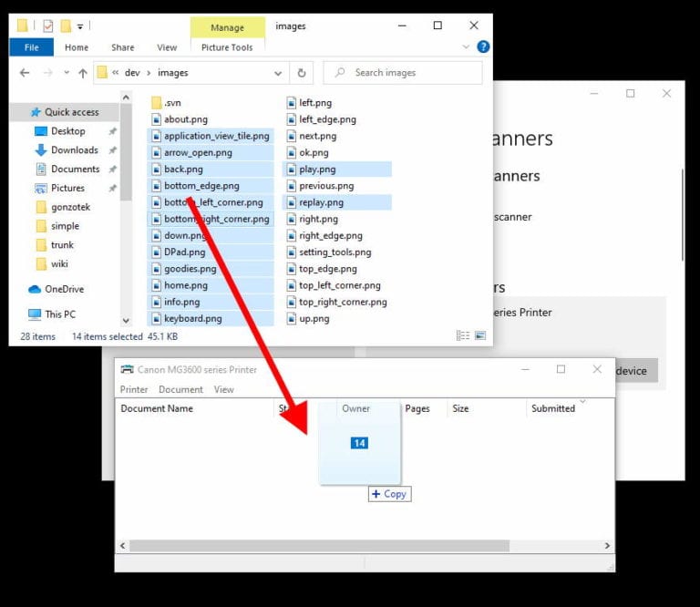Open the address bar history dropdown
This screenshot has height=607, width=700.
[278, 73]
